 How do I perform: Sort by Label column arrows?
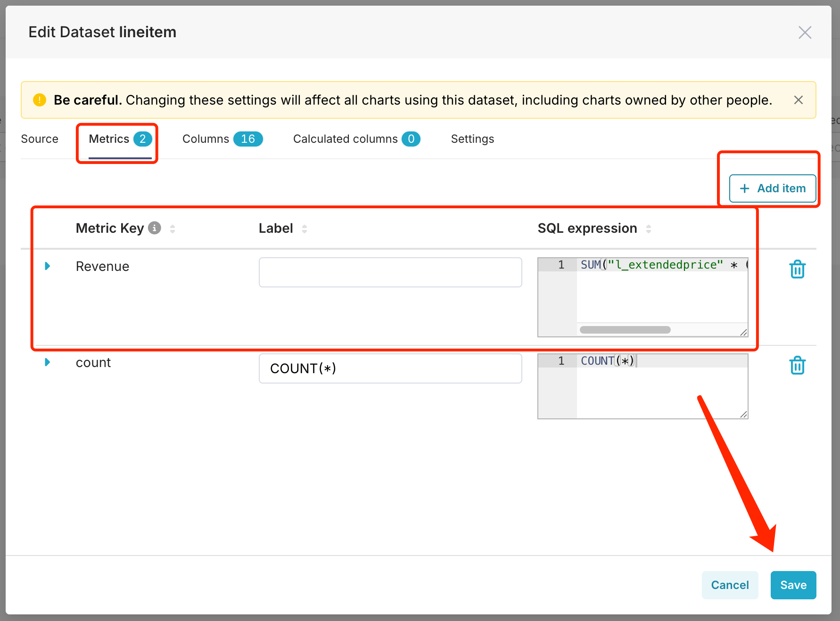[305, 229]
